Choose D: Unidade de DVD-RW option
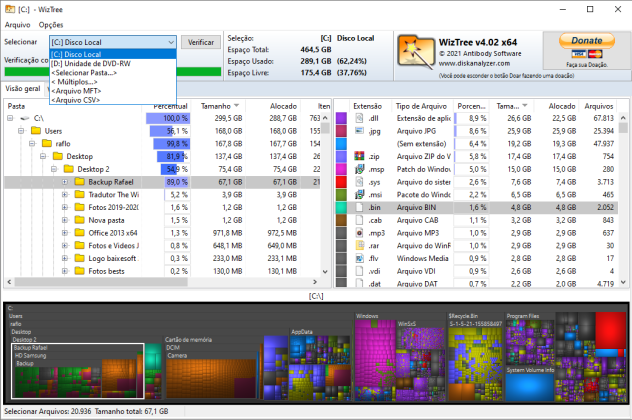632x420 pixels. [113, 63]
